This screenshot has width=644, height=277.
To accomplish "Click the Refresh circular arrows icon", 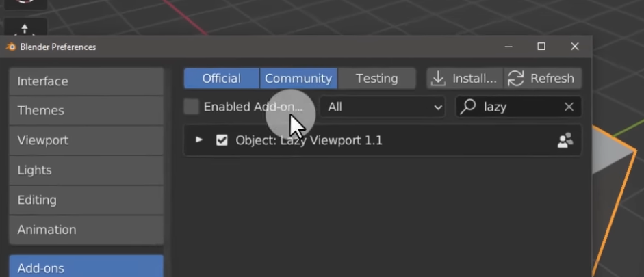I will (x=516, y=79).
